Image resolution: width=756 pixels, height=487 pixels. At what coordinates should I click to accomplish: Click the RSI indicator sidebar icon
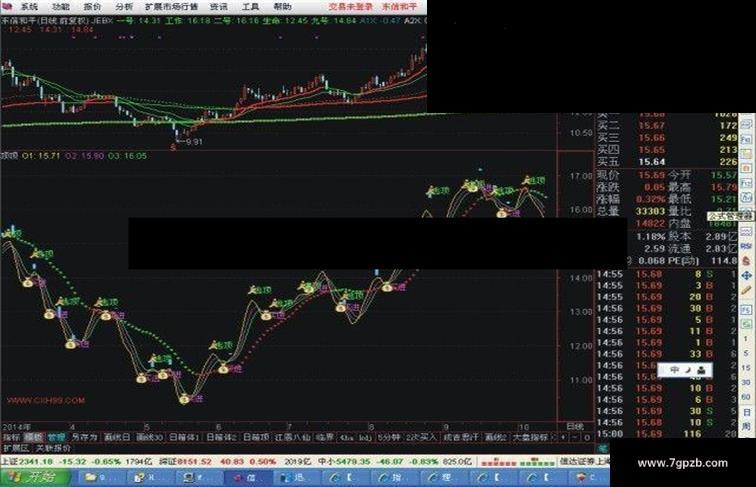tap(746, 246)
